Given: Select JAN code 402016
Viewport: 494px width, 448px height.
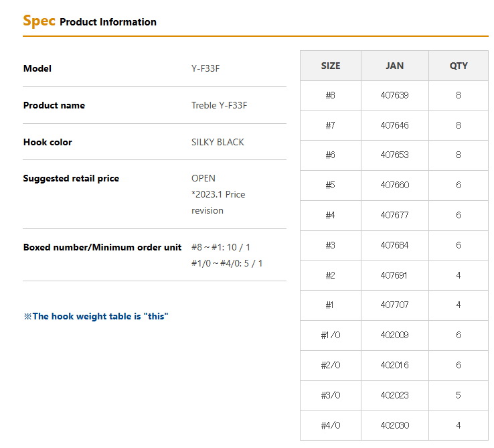Looking at the screenshot, I should pyautogui.click(x=394, y=365).
